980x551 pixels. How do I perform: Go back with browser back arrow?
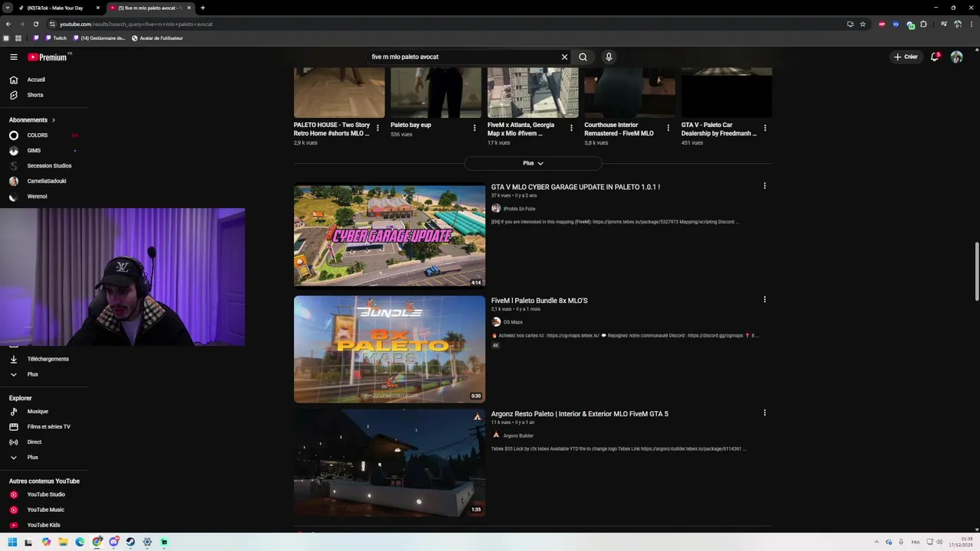8,24
